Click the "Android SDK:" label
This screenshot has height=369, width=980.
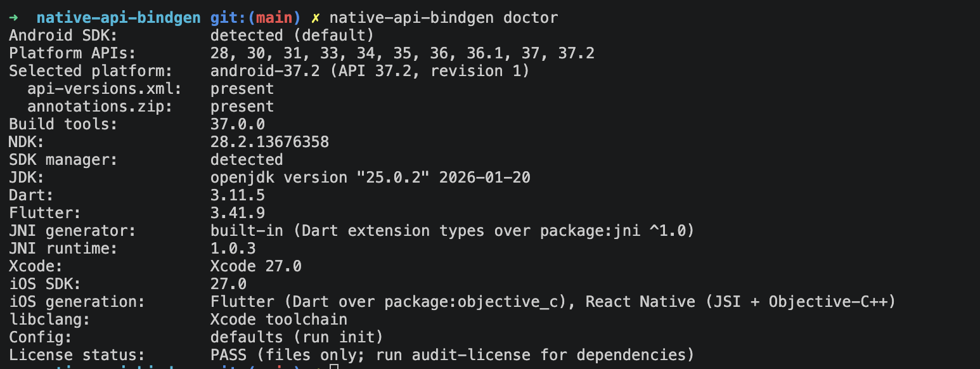63,36
